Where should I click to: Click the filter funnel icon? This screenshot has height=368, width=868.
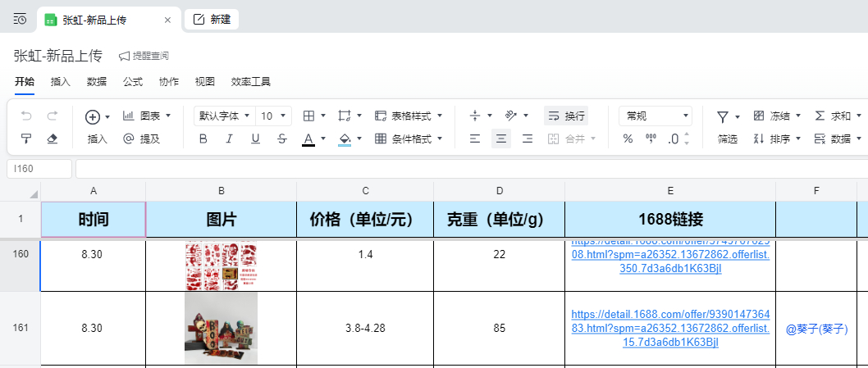723,116
